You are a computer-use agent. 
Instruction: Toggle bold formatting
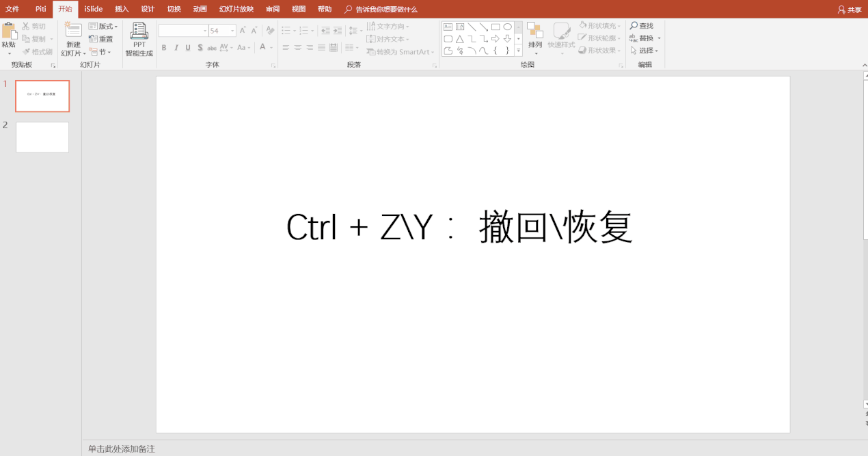(163, 48)
